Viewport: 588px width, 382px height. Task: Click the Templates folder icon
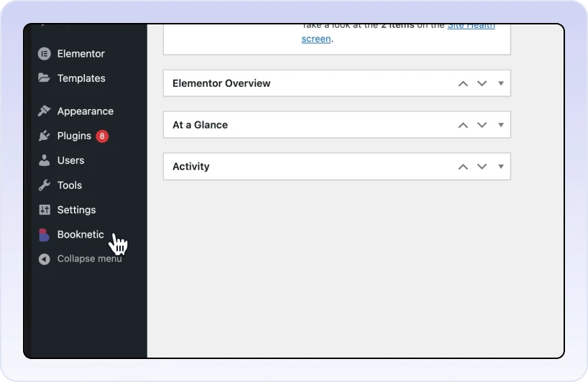45,78
